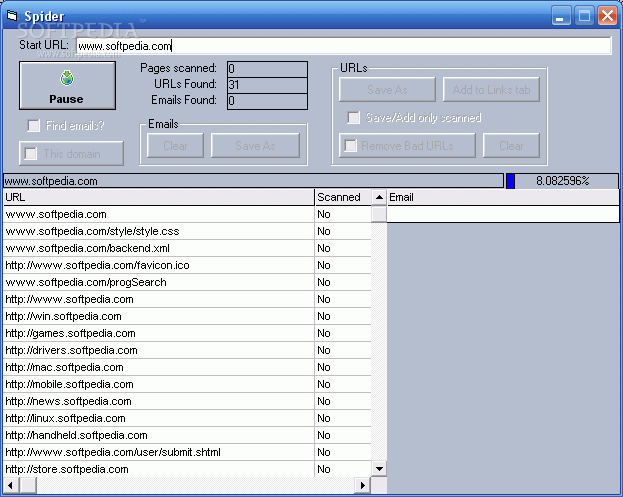Select the http://handheld.softpedia.com row
The height and width of the screenshot is (497, 623).
(x=187, y=435)
